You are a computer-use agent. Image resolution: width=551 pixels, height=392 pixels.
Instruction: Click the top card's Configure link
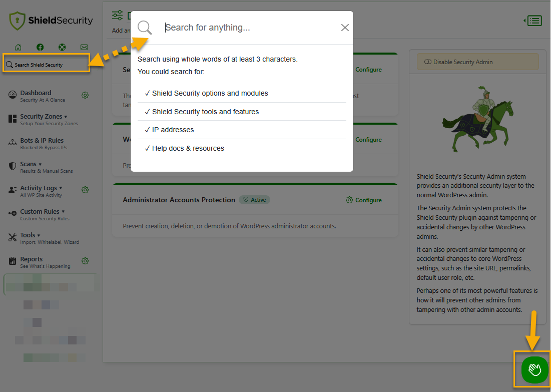click(368, 70)
